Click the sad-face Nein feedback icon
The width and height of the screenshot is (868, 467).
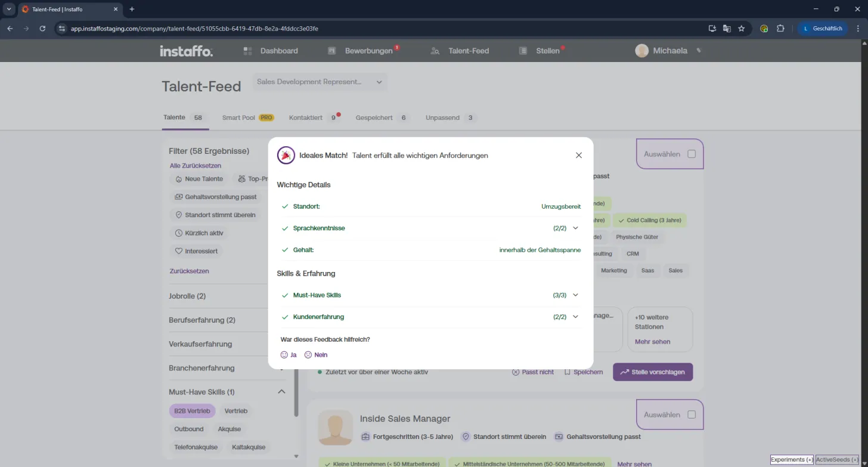click(308, 355)
